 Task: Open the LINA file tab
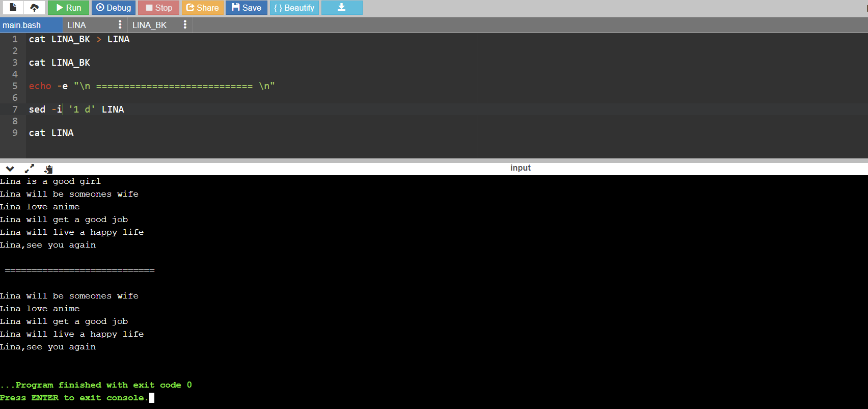(76, 25)
